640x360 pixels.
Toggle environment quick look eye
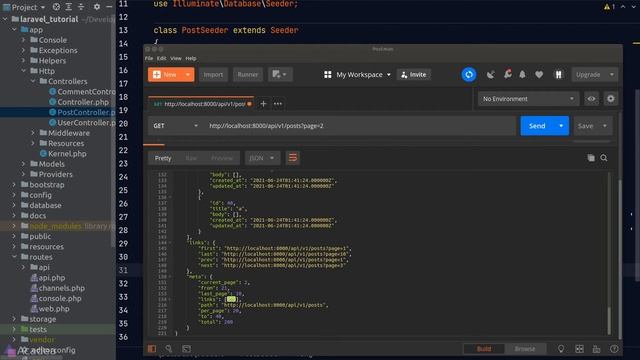591,99
